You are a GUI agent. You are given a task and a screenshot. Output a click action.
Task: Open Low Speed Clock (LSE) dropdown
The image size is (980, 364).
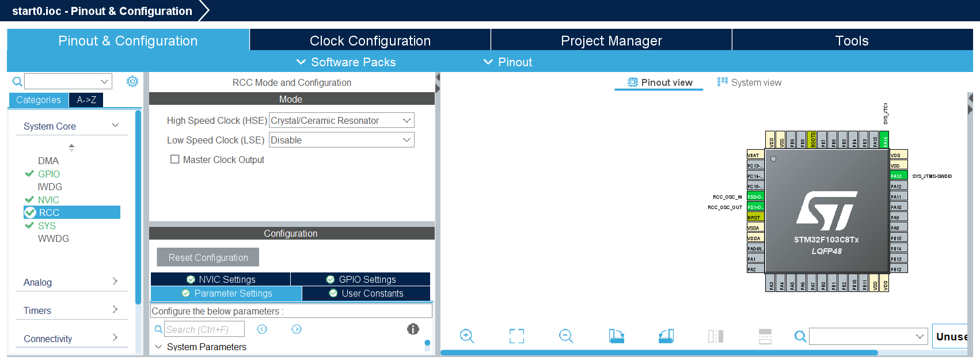click(x=341, y=140)
